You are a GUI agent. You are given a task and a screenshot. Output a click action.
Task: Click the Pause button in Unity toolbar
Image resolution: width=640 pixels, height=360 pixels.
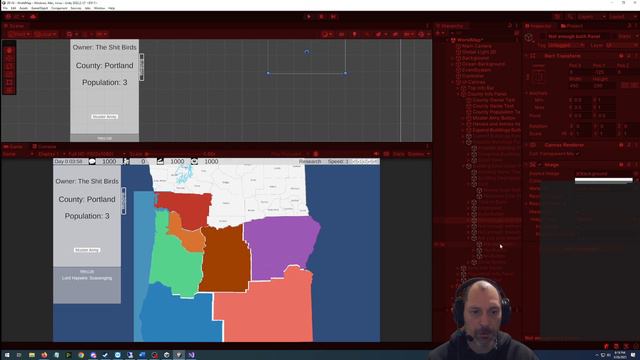(x=322, y=17)
